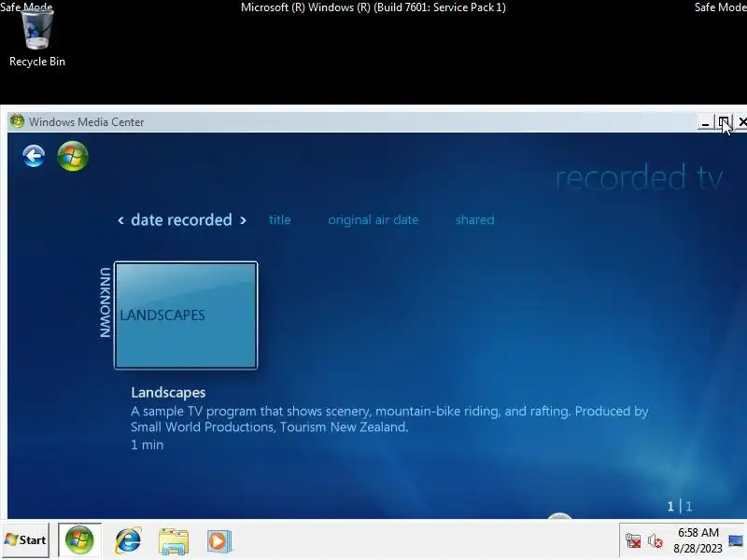Open Windows Media Center taskbar button

79,540
